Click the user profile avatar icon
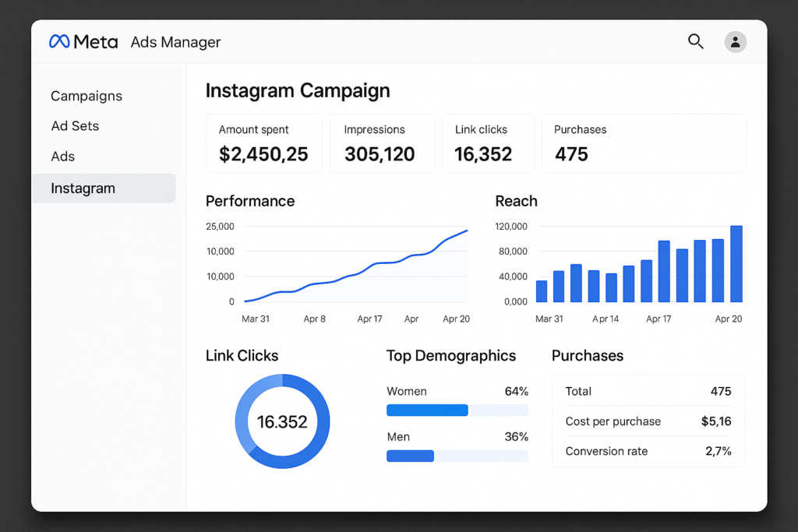 click(736, 42)
